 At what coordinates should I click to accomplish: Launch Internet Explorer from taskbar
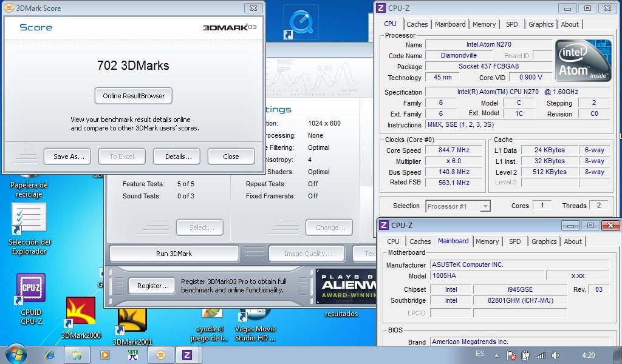50,355
